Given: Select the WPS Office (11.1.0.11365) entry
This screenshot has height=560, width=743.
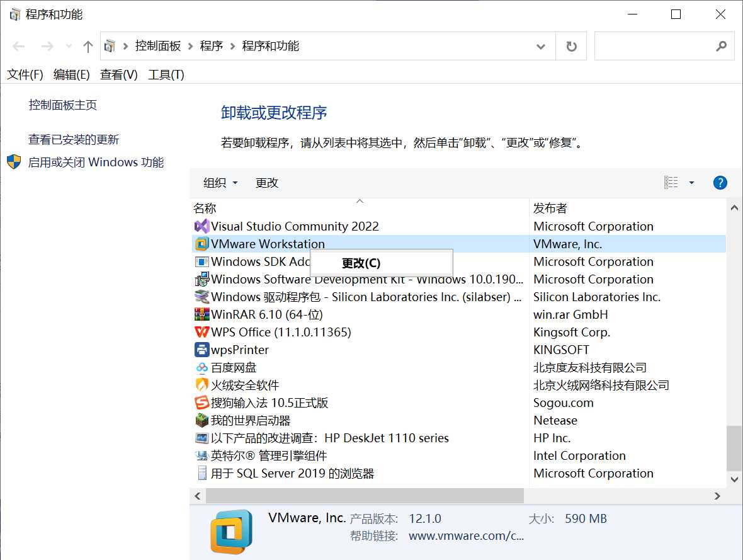Looking at the screenshot, I should (x=281, y=332).
